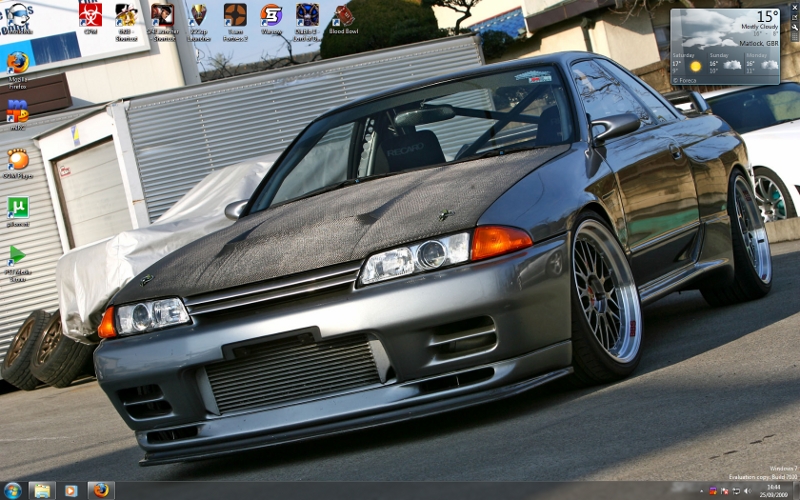Screen dimensions: 800x500
Task: Select the CPMA biohazard desktop icon
Action: pyautogui.click(x=90, y=15)
